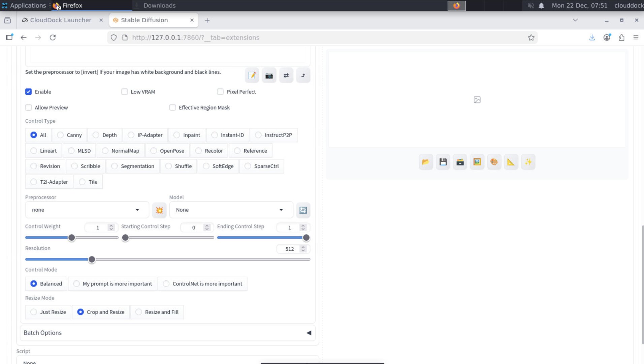Open the Preprocessor dropdown
Viewport: 644px width, 364px height.
click(86, 210)
